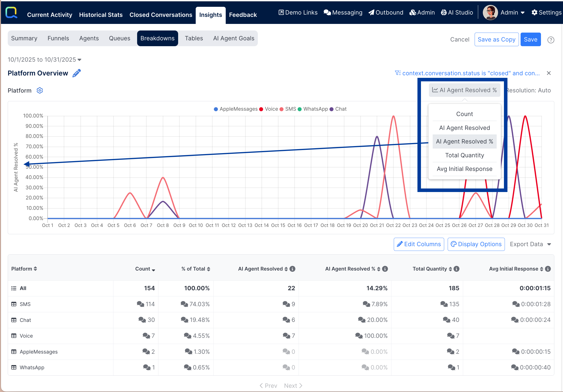The width and height of the screenshot is (563, 392).
Task: Click the AppleMessages blue legend dot
Action: tap(216, 109)
